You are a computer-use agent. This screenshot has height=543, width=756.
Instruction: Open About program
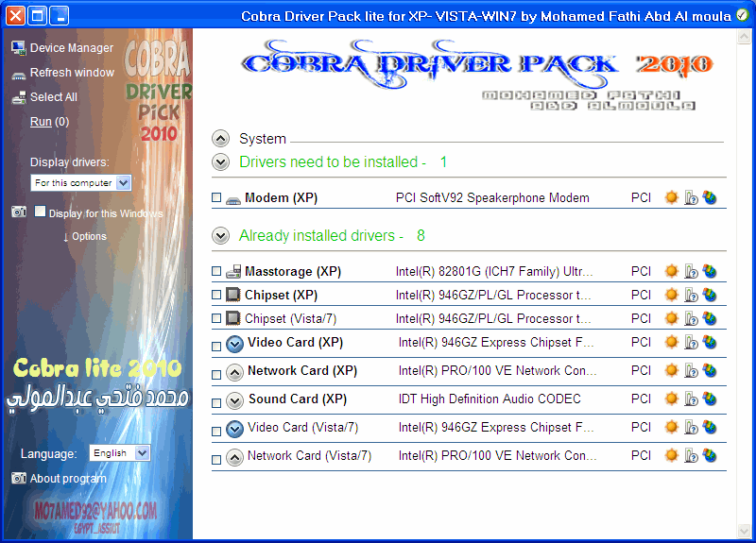pyautogui.click(x=68, y=479)
